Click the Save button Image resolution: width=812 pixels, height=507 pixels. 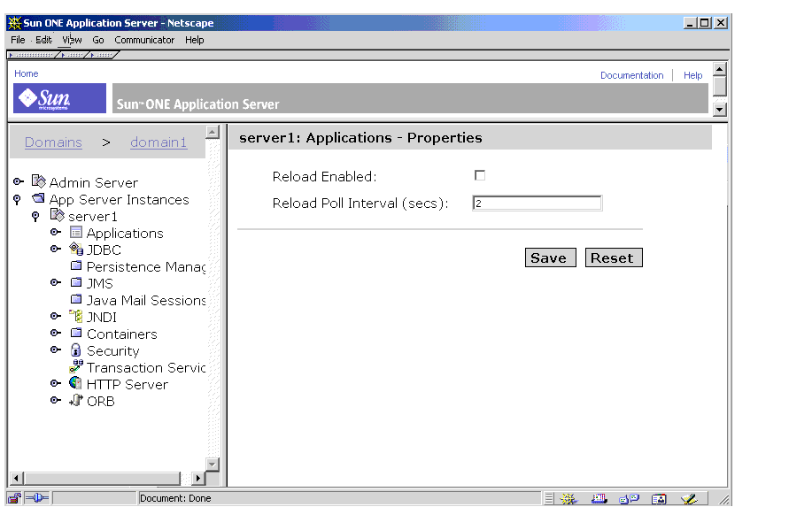click(x=550, y=257)
